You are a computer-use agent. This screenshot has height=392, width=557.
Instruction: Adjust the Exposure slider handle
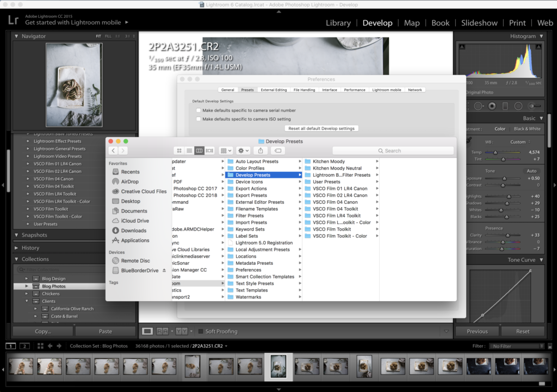pos(504,178)
